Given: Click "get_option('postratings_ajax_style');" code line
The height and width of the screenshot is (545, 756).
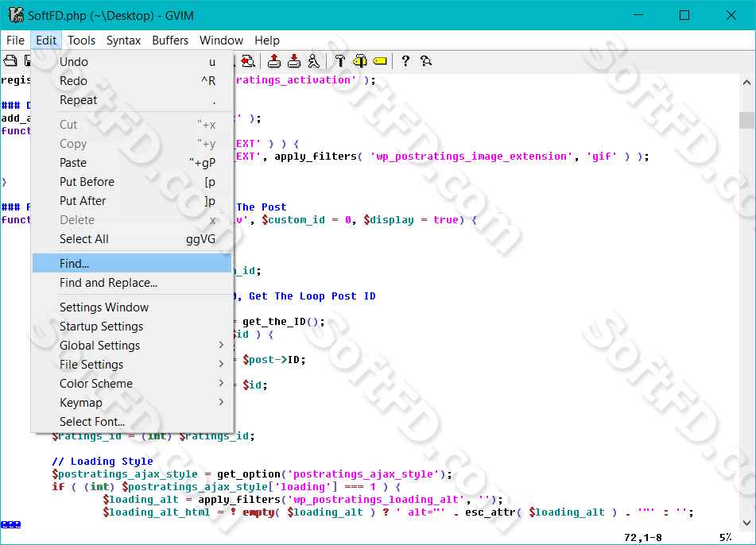Looking at the screenshot, I should tap(335, 474).
